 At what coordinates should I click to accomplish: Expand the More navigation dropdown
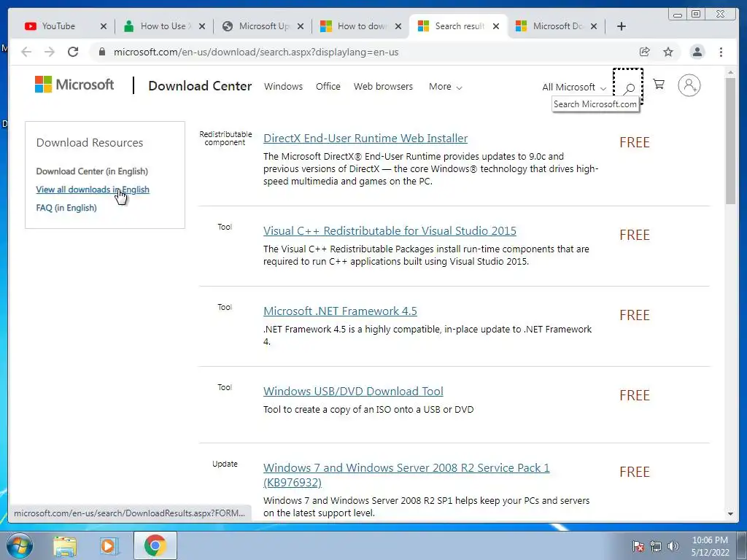pyautogui.click(x=445, y=87)
